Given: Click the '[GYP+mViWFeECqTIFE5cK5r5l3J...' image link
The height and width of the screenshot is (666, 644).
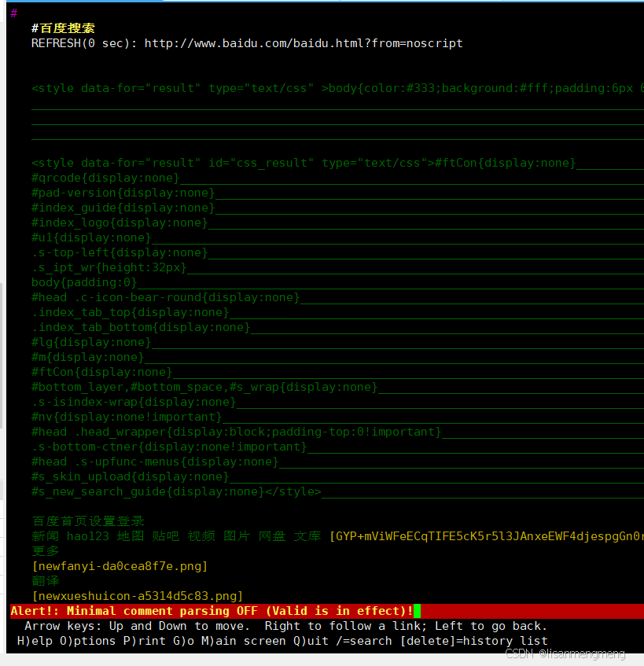Looking at the screenshot, I should 486,536.
